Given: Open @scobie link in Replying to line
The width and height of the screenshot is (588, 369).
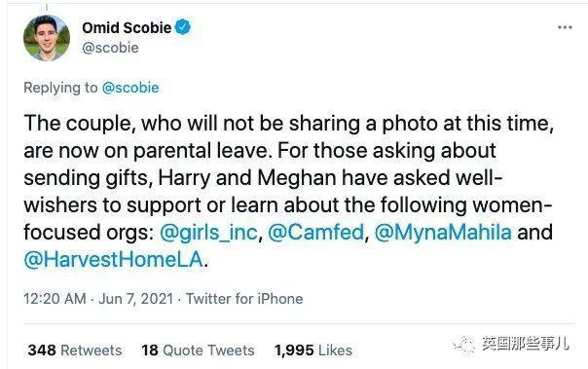Looking at the screenshot, I should [130, 88].
